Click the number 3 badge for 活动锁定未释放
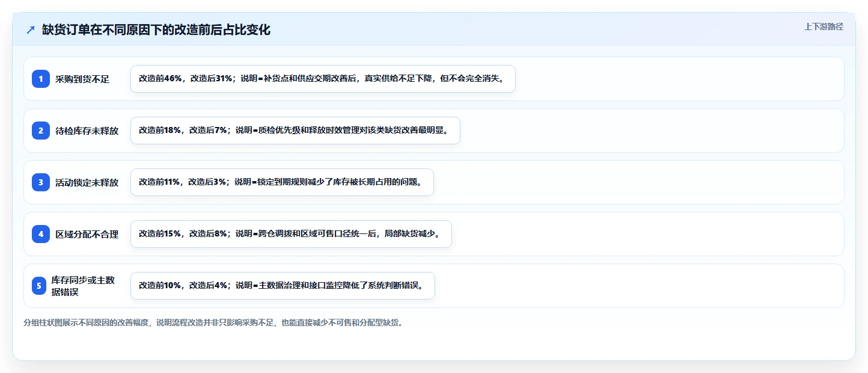Screen dimensions: 868x373 [x=41, y=182]
